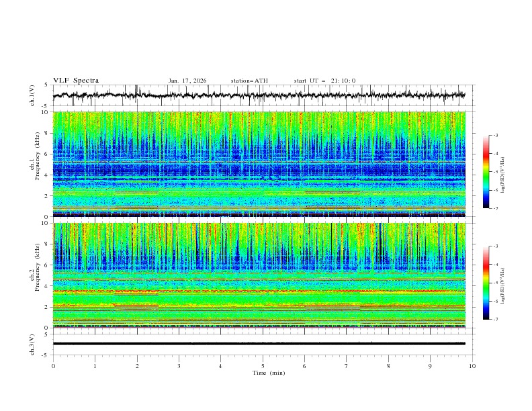Click the 'Time (min)' axis label
The image size is (532, 411).
[x=269, y=373]
